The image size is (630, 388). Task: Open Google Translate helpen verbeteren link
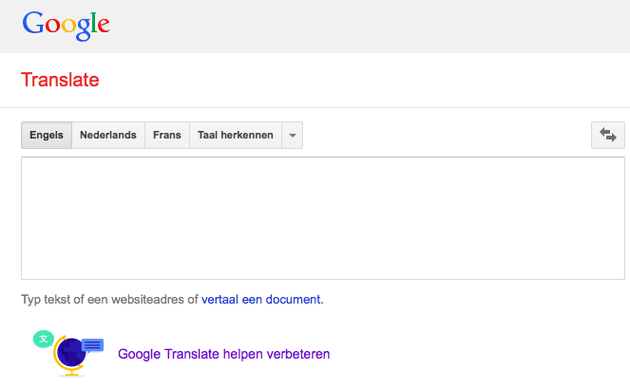coord(224,354)
